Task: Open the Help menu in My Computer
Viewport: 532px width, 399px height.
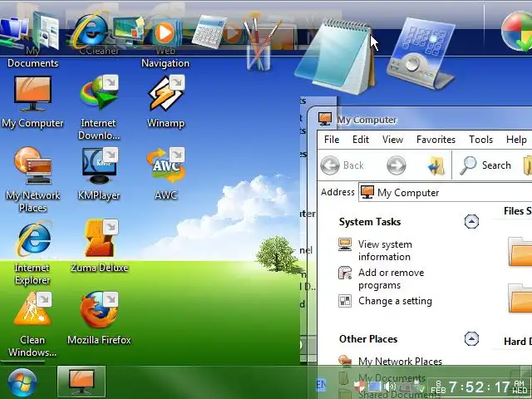Action: pyautogui.click(x=516, y=140)
